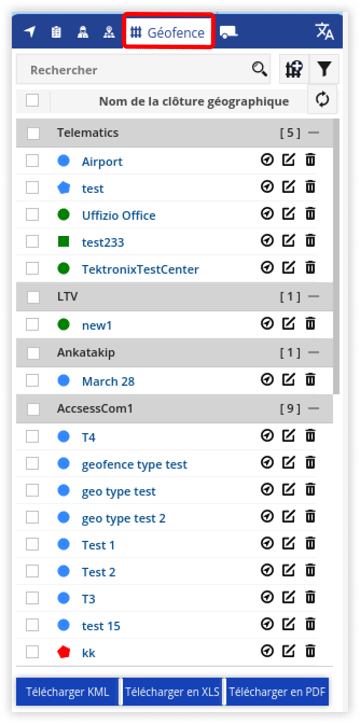
Task: Edit the Uffizio Office geofence
Action: (288, 214)
